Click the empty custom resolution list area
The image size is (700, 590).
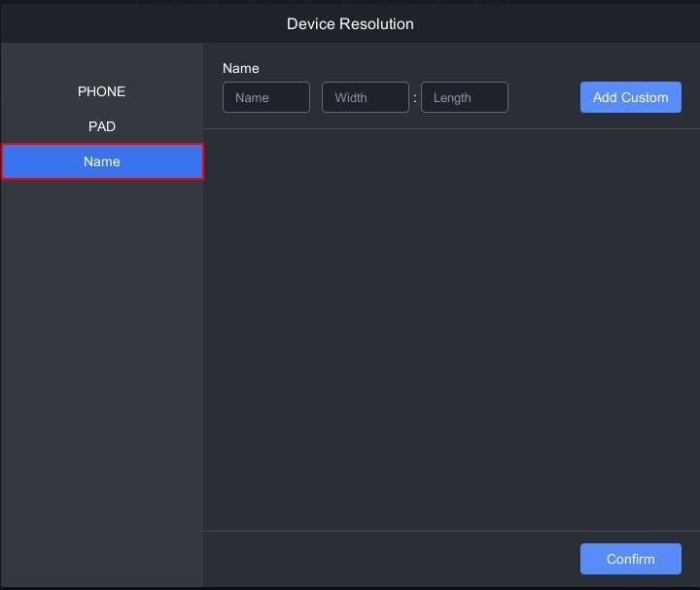[451, 330]
